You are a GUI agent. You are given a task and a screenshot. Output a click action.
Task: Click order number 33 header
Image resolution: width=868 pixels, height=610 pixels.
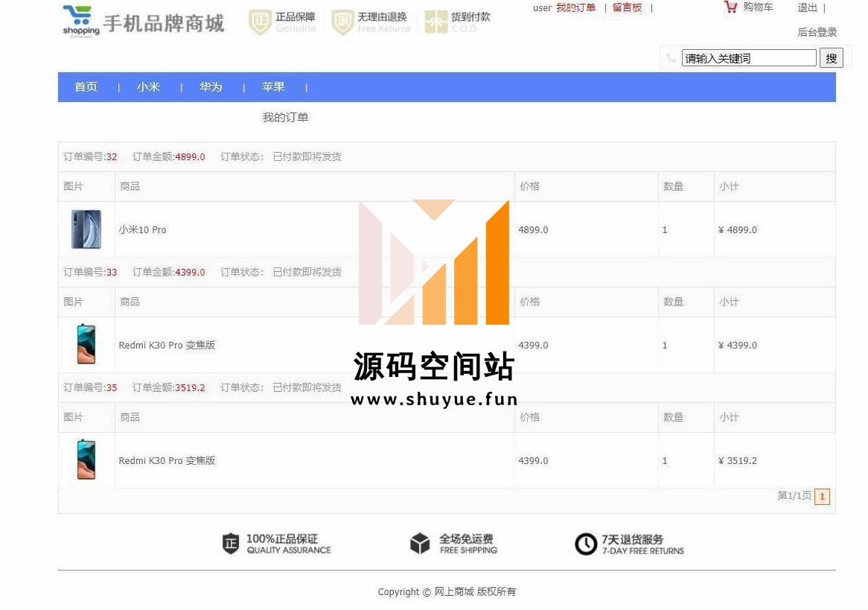click(90, 272)
